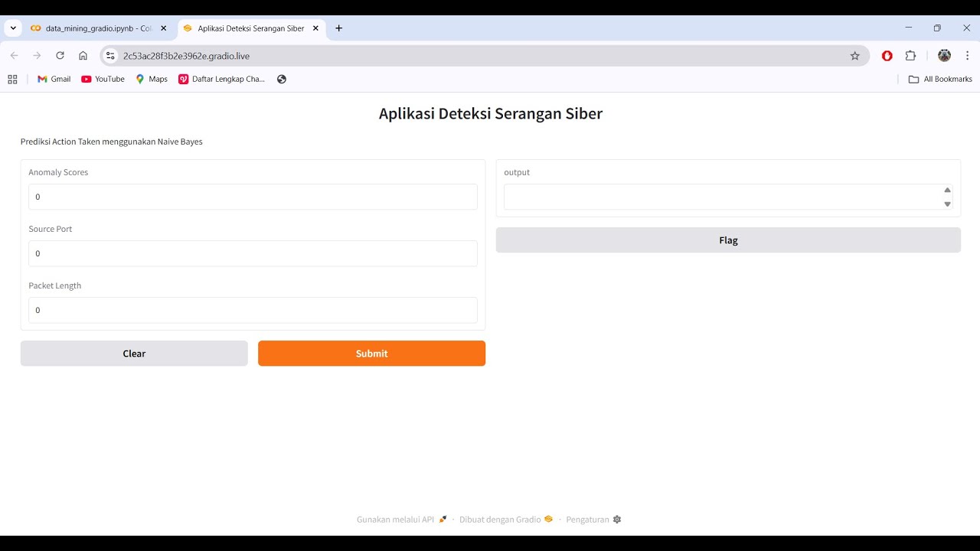This screenshot has width=980, height=551.
Task: Click the Source Port input field
Action: (x=253, y=253)
